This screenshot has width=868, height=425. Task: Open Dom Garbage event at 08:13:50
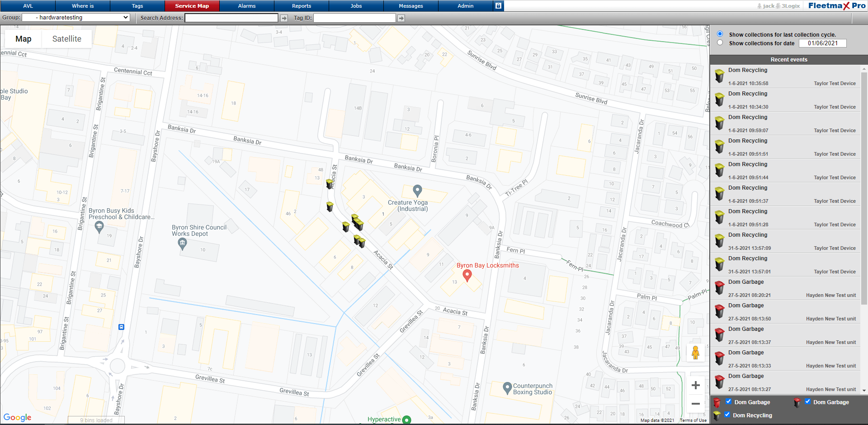click(785, 312)
